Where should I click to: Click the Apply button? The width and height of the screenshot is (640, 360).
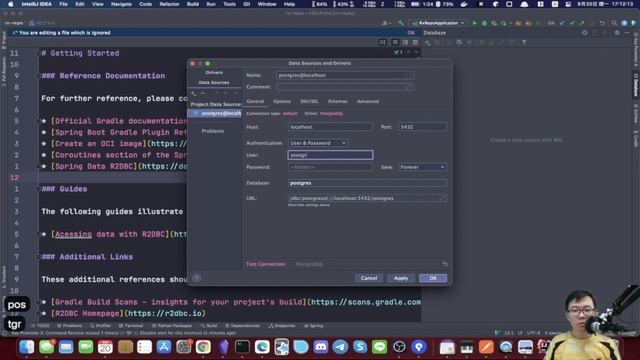[401, 278]
